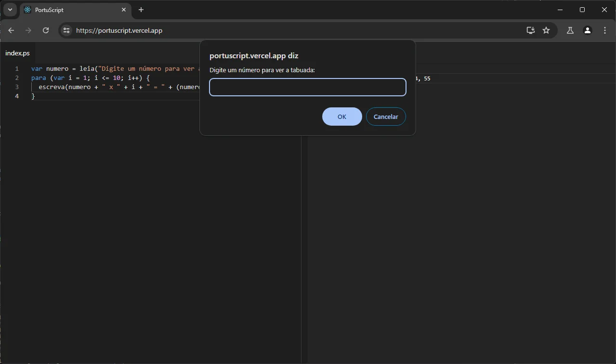Click the PortuScript favicon on tab
Screen dimensions: 616x364
tap(27, 10)
